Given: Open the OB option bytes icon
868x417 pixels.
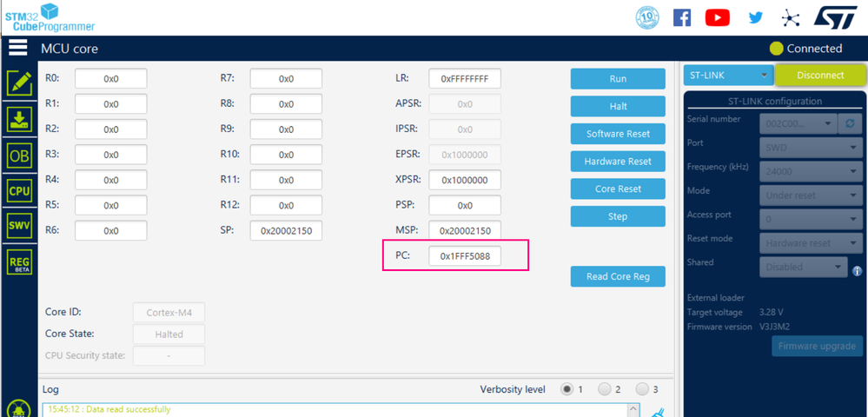Looking at the screenshot, I should 19,156.
